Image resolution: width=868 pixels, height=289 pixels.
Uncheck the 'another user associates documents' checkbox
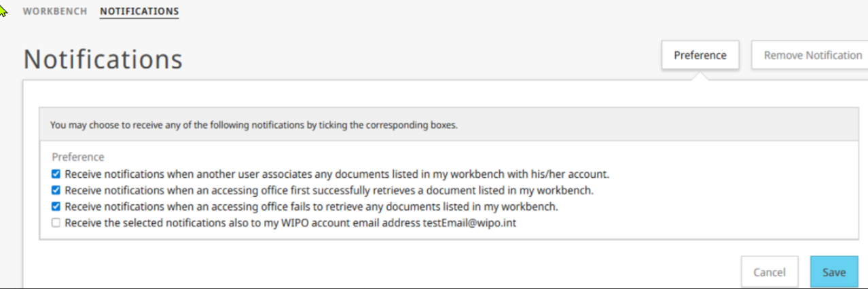pyautogui.click(x=56, y=173)
